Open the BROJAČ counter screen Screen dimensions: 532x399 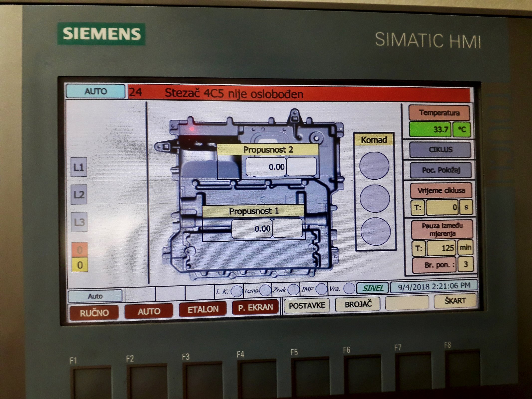click(x=358, y=304)
